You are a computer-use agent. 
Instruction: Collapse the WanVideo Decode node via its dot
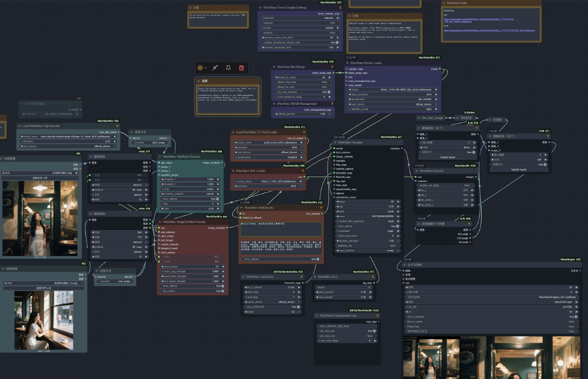tap(417, 171)
